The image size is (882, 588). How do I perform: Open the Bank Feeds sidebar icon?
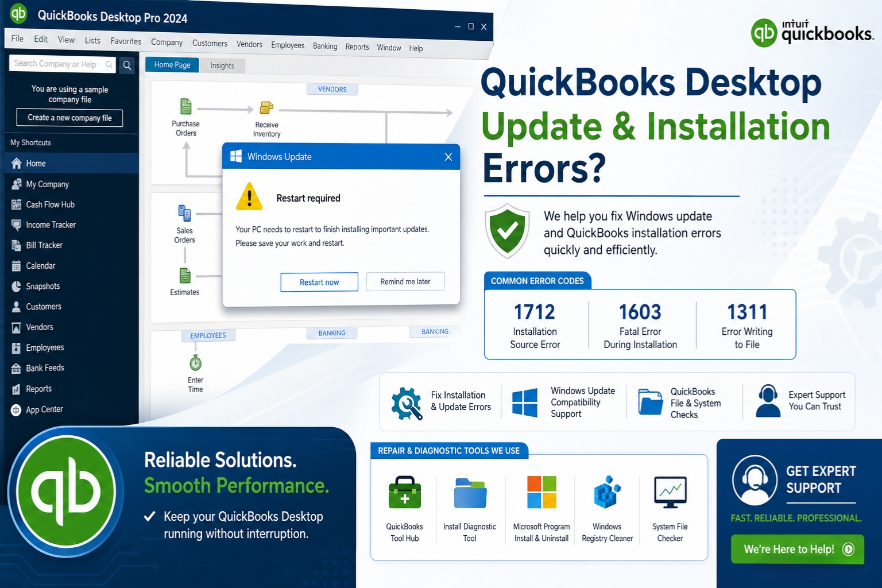(x=17, y=368)
